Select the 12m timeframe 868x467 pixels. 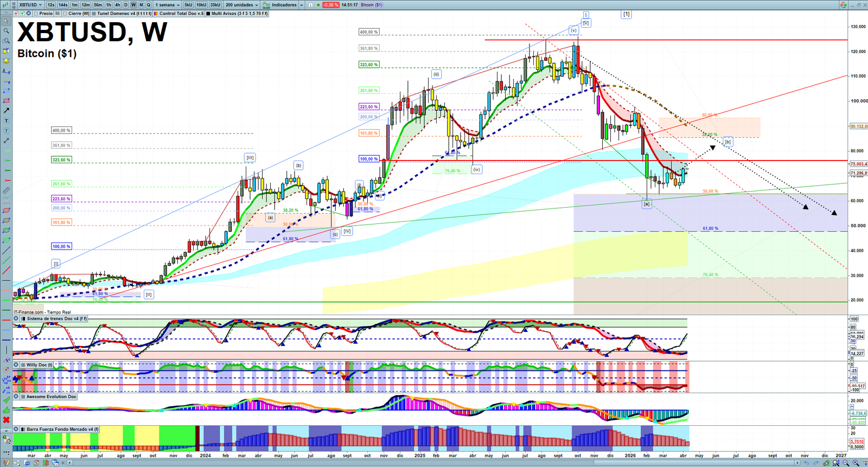(85, 5)
